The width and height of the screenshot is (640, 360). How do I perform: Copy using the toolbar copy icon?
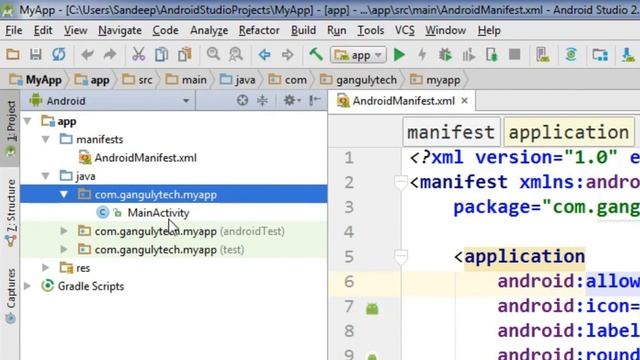coord(161,54)
